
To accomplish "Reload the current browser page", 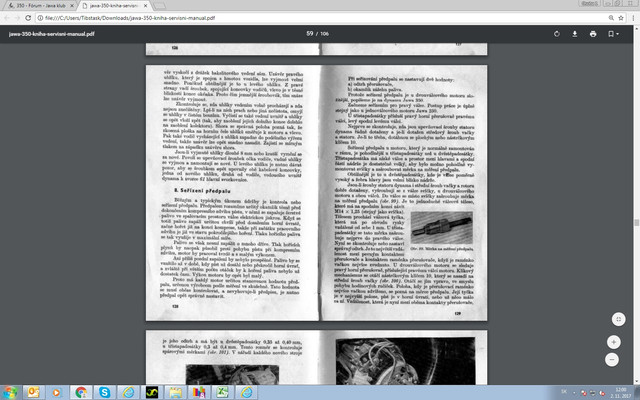I will [28, 18].
